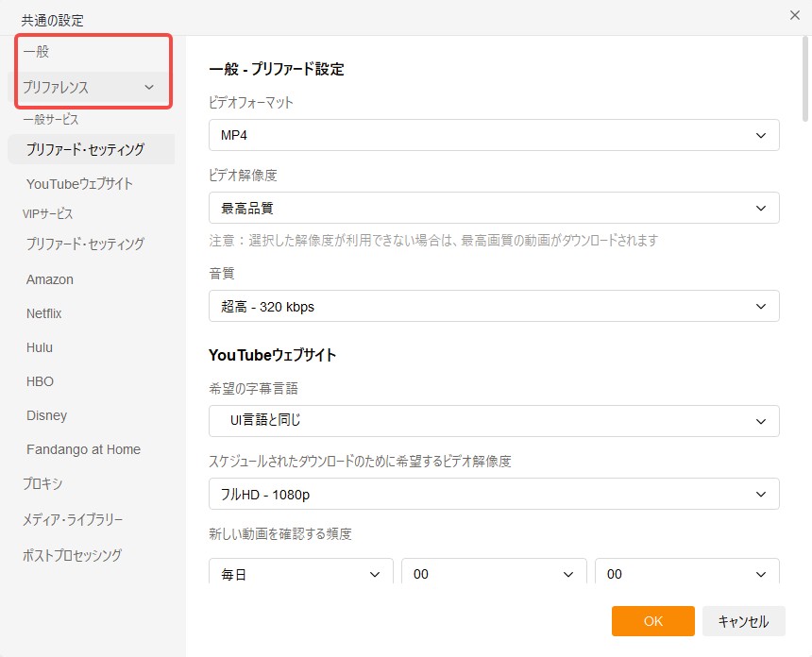The height and width of the screenshot is (657, 812).
Task: Open the Netflix download settings
Action: pyautogui.click(x=45, y=312)
